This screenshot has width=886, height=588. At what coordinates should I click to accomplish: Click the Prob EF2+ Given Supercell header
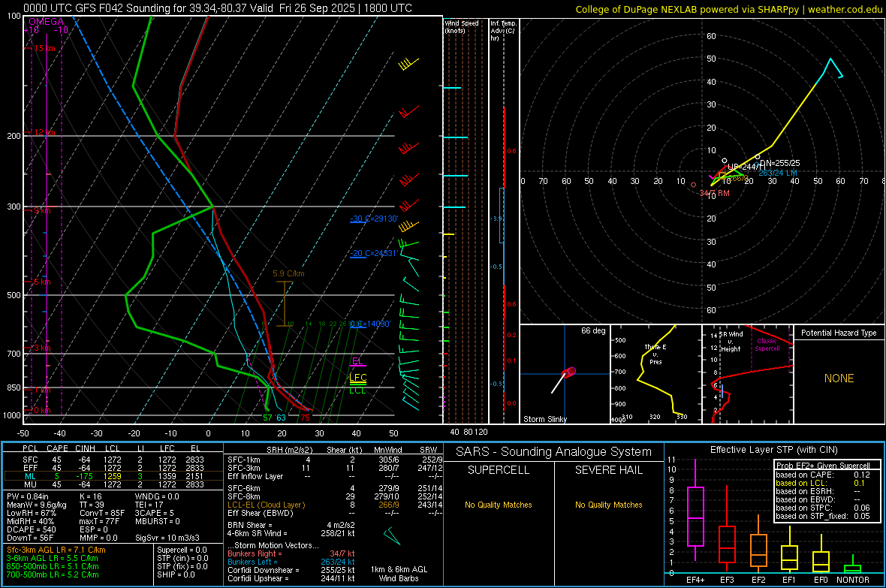click(x=823, y=466)
